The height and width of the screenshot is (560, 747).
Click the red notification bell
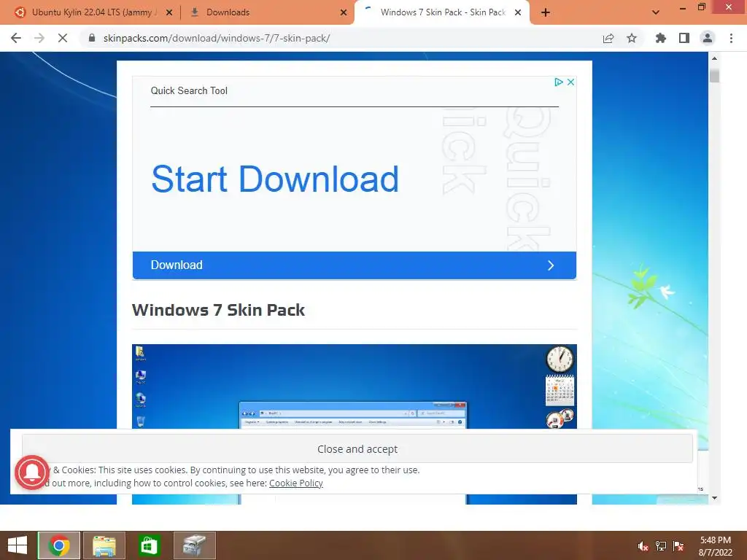32,472
